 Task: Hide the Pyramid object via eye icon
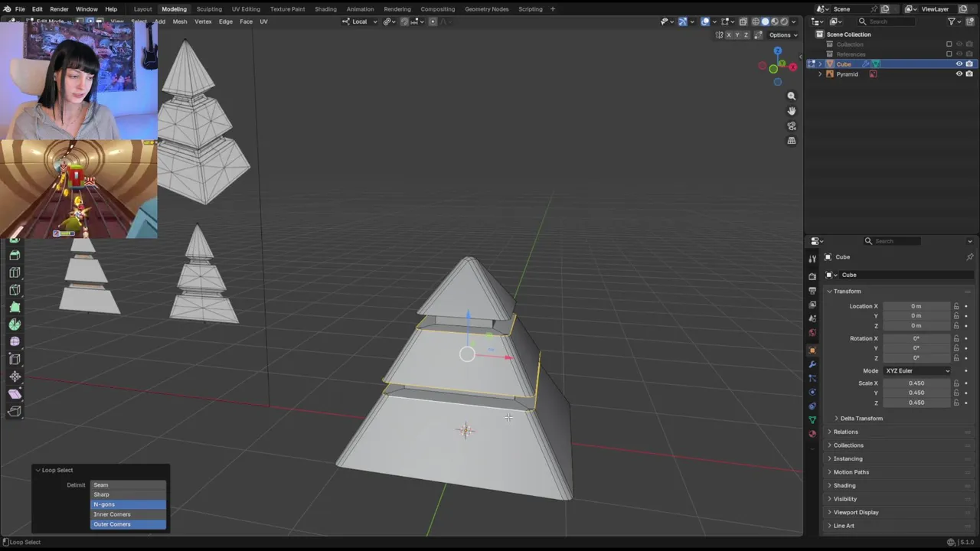959,74
